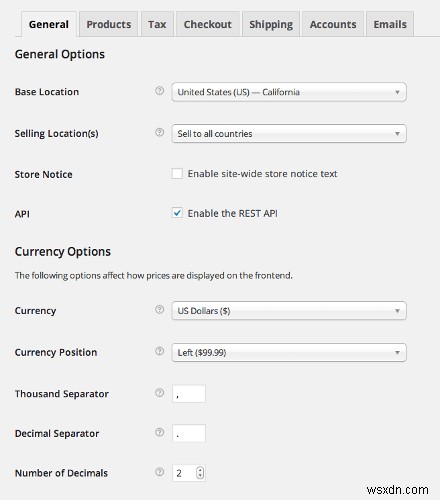Viewport: 440px width, 500px height.
Task: Focus the Decimal Separator text field
Action: coord(189,433)
